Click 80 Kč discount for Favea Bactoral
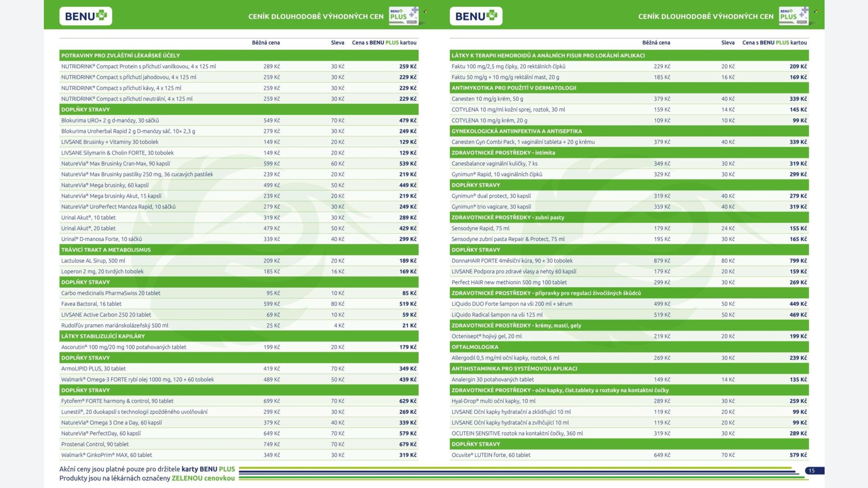The width and height of the screenshot is (868, 488). click(x=337, y=304)
